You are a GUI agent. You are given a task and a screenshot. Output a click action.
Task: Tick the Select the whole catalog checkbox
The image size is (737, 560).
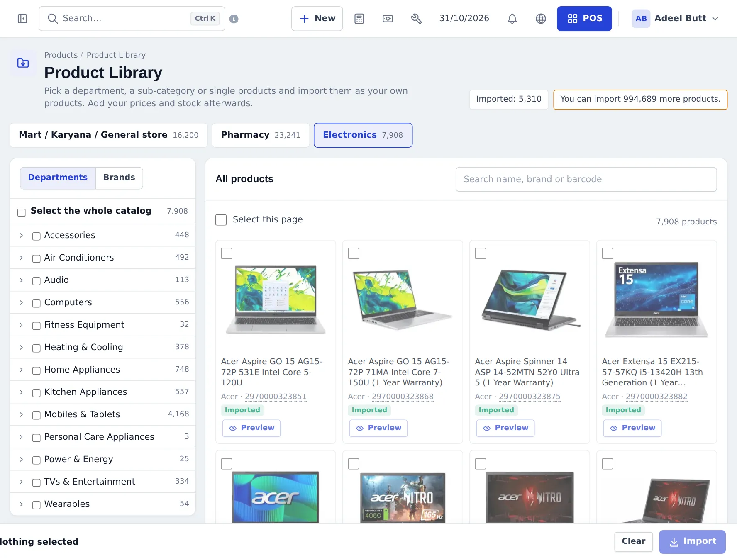(x=22, y=212)
